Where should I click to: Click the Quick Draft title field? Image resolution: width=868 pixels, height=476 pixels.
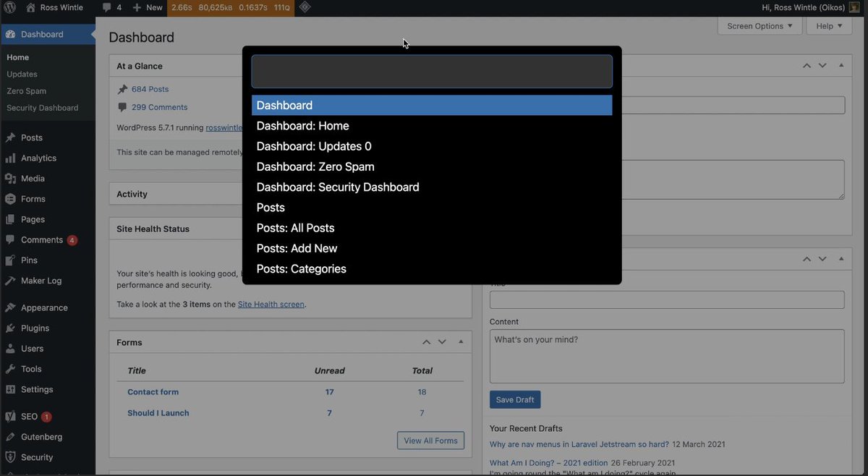click(667, 299)
